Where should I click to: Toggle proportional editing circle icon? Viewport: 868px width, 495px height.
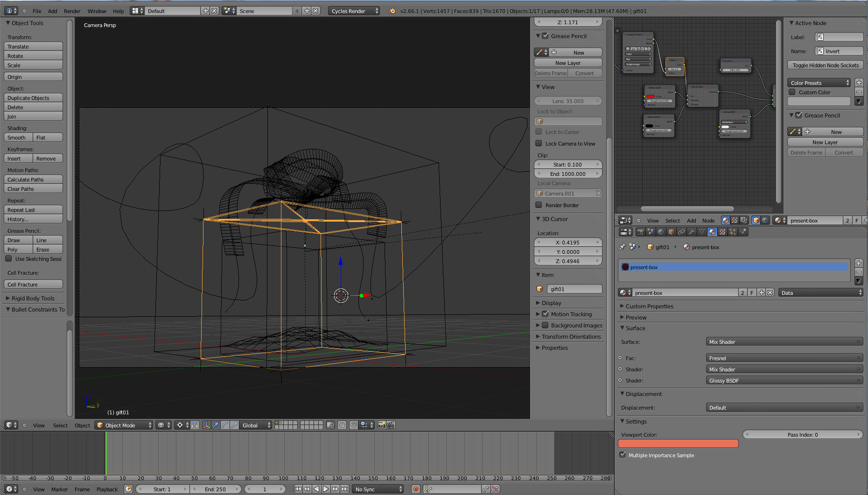[342, 425]
